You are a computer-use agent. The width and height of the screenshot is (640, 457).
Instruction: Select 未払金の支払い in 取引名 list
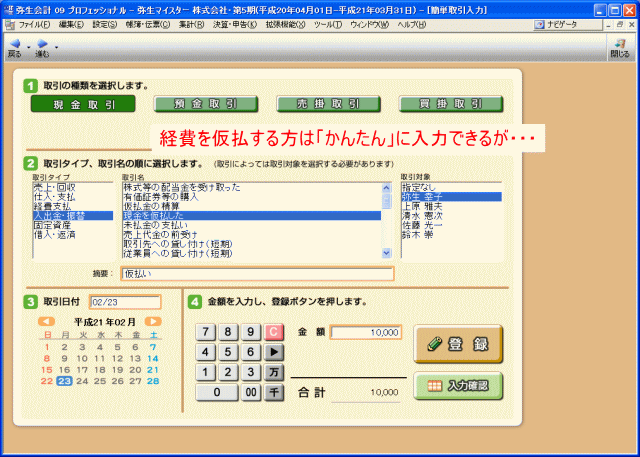tap(252, 225)
